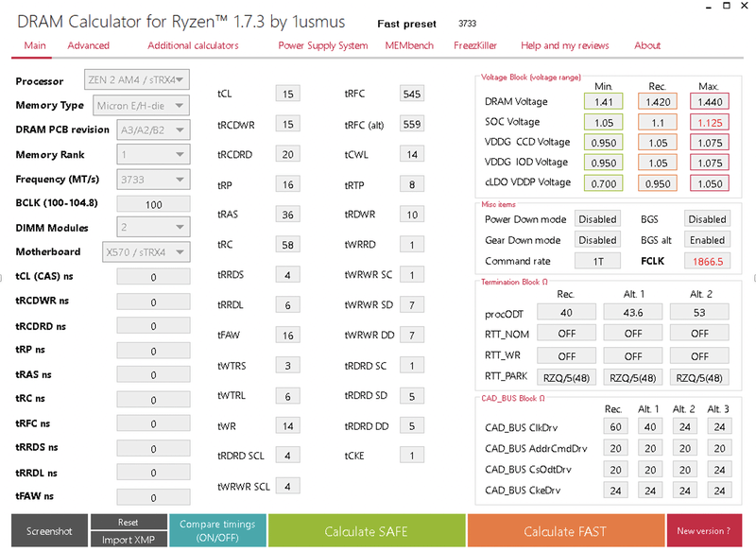Screen dimensions: 756x552
Task: Open the DIMM Modules dropdown
Action: (153, 228)
